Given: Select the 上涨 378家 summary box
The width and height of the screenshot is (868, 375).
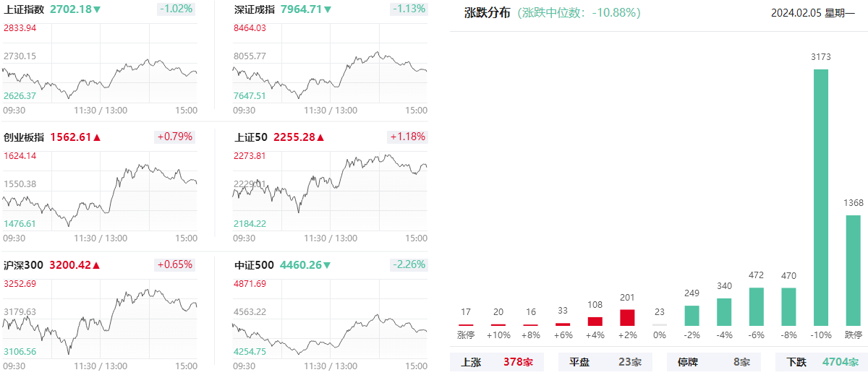Looking at the screenshot, I should [499, 362].
